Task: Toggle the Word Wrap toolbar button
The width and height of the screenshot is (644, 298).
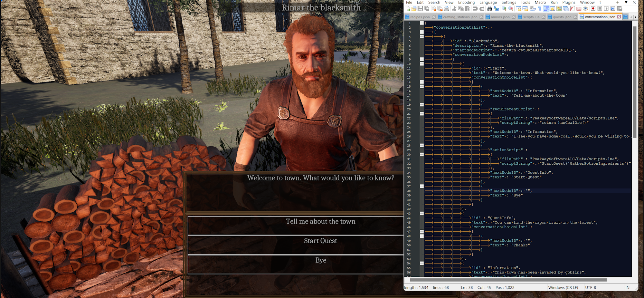Action: coord(533,9)
